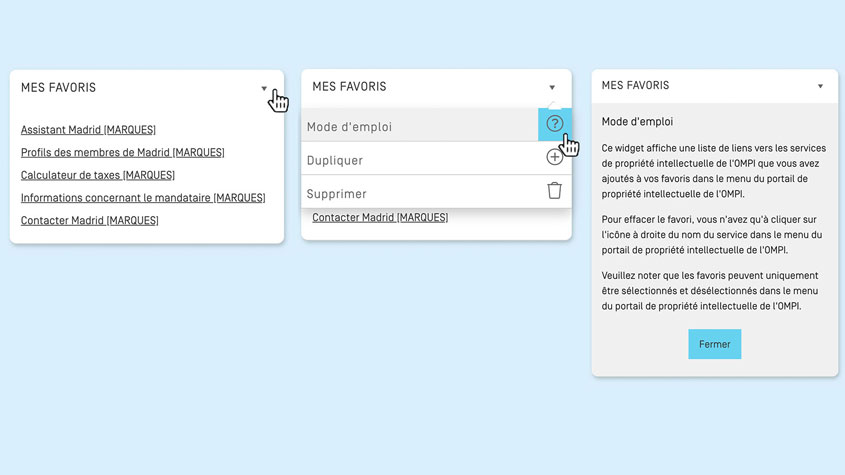
Task: Open Informations concernant le mandataire link
Action: (143, 198)
